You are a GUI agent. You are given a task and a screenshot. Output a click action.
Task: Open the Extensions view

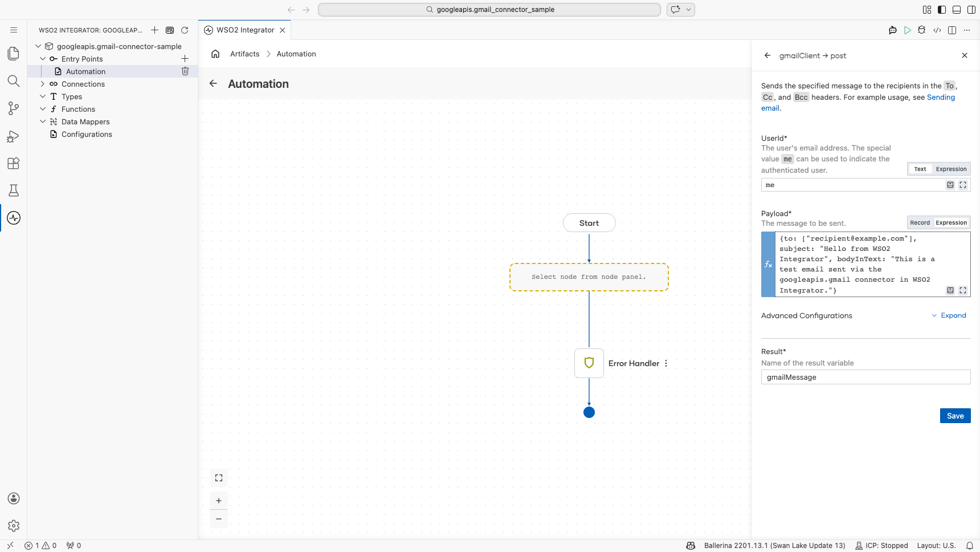coord(14,163)
